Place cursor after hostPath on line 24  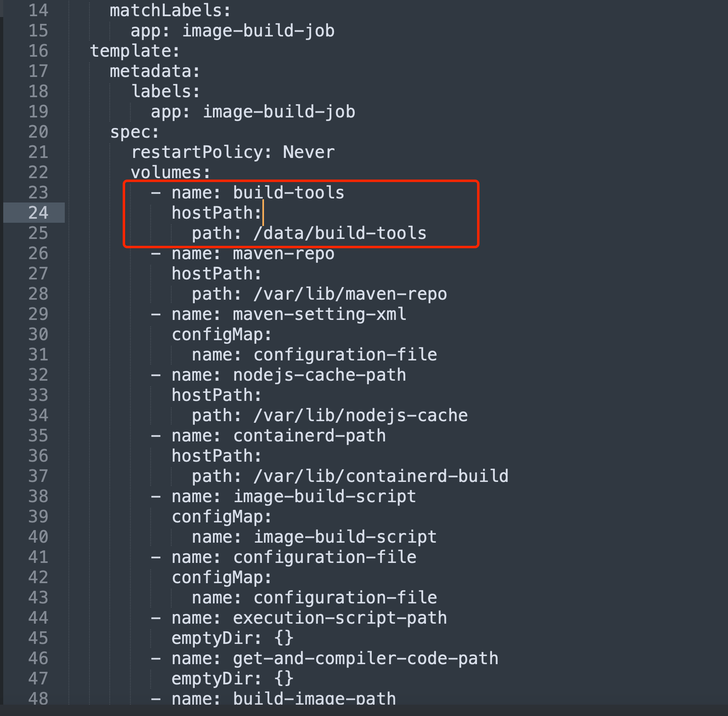263,213
